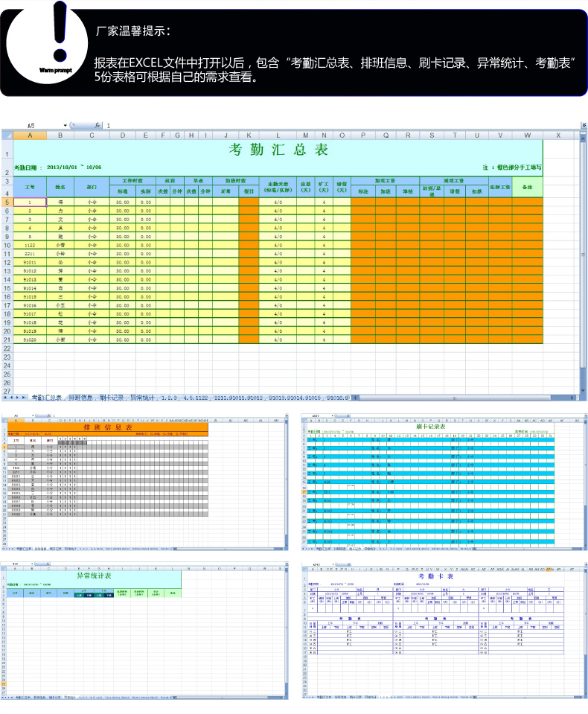The height and width of the screenshot is (714, 588).
Task: Click the 考勤汇总表 title cell
Action: pyautogui.click(x=278, y=150)
